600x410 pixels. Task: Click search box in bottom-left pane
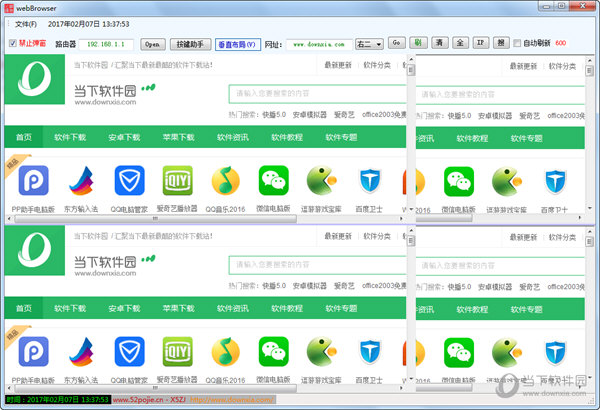[x=318, y=265]
